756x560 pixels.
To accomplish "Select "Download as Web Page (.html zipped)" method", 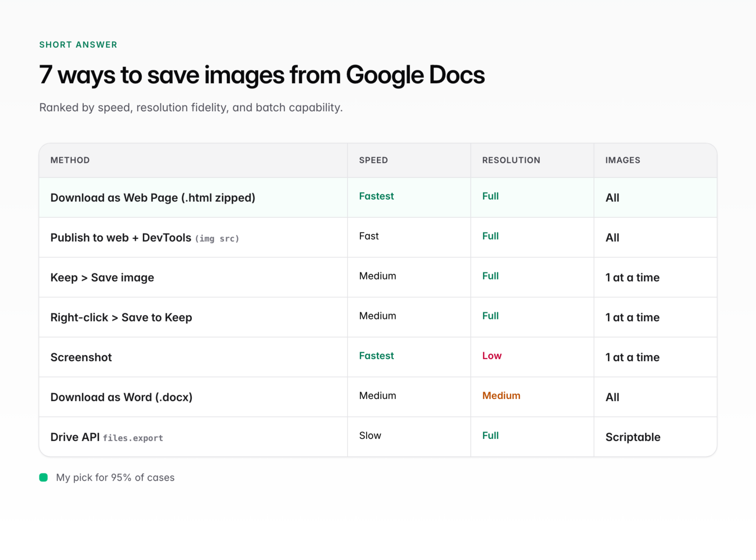I will point(153,198).
